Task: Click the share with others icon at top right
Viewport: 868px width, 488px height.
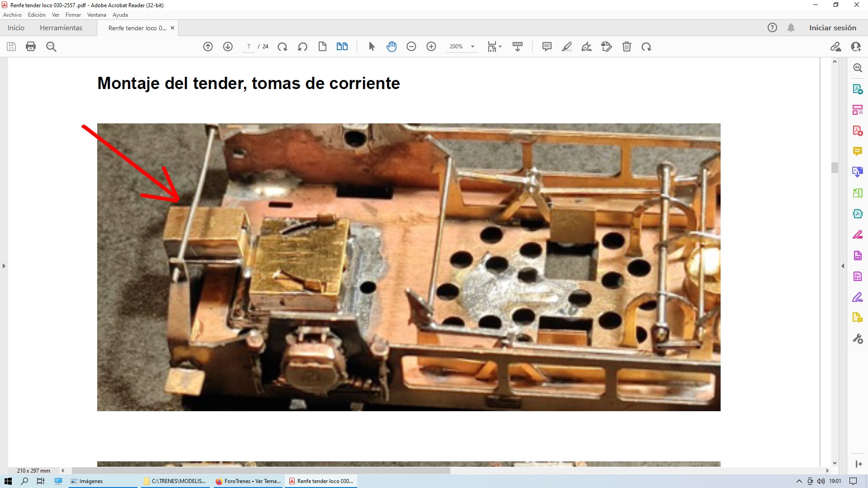Action: click(x=856, y=47)
